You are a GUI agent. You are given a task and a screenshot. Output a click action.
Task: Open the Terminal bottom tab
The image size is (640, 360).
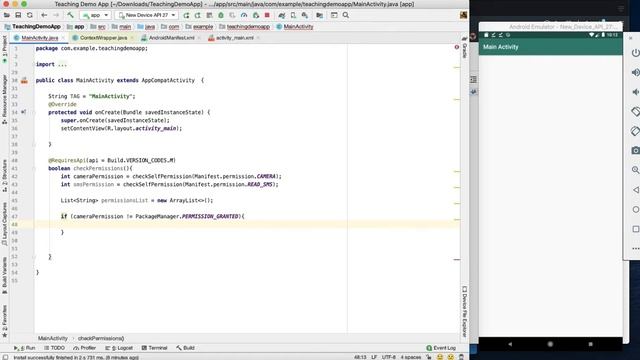pos(154,348)
